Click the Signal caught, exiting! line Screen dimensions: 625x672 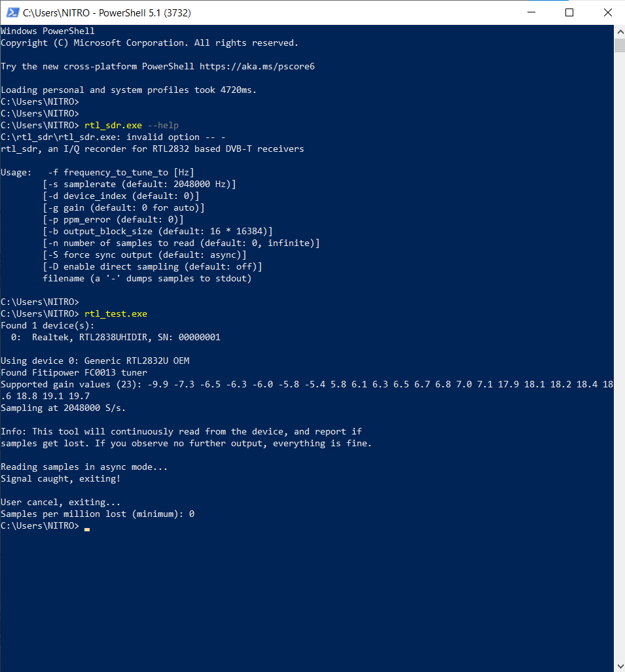(x=60, y=479)
